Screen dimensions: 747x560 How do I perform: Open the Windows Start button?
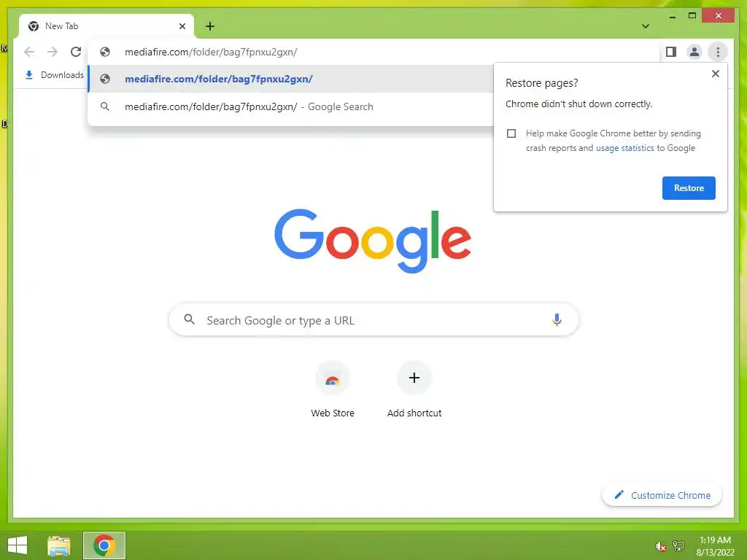click(18, 545)
